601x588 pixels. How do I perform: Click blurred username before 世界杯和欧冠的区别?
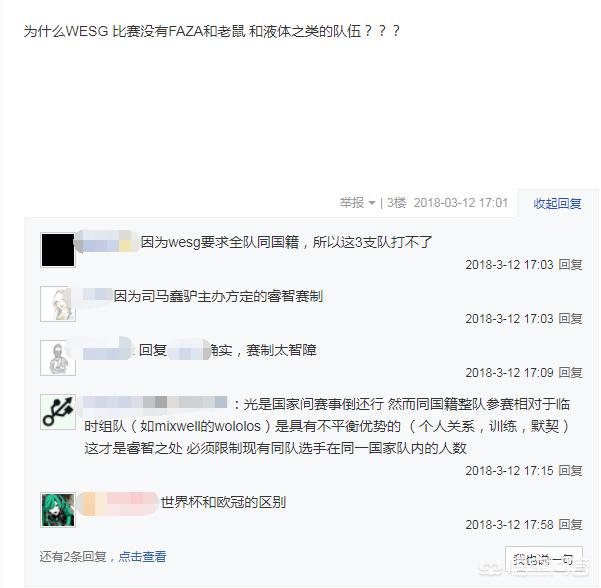click(117, 503)
